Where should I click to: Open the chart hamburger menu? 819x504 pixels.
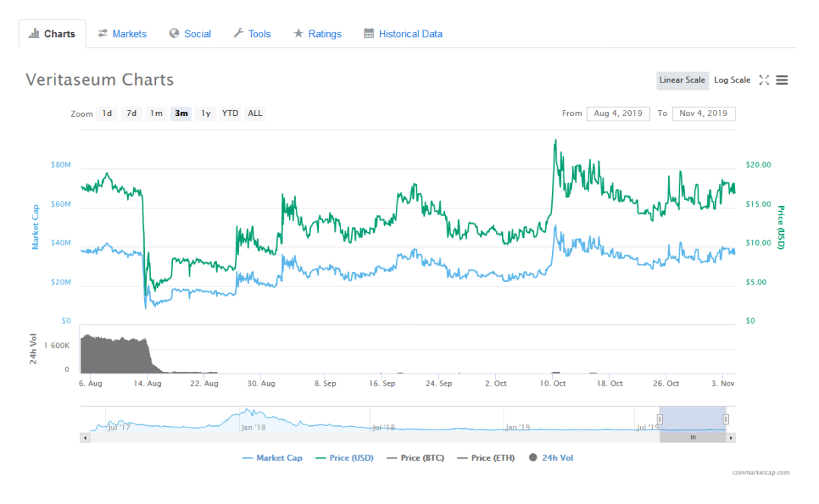pos(782,80)
